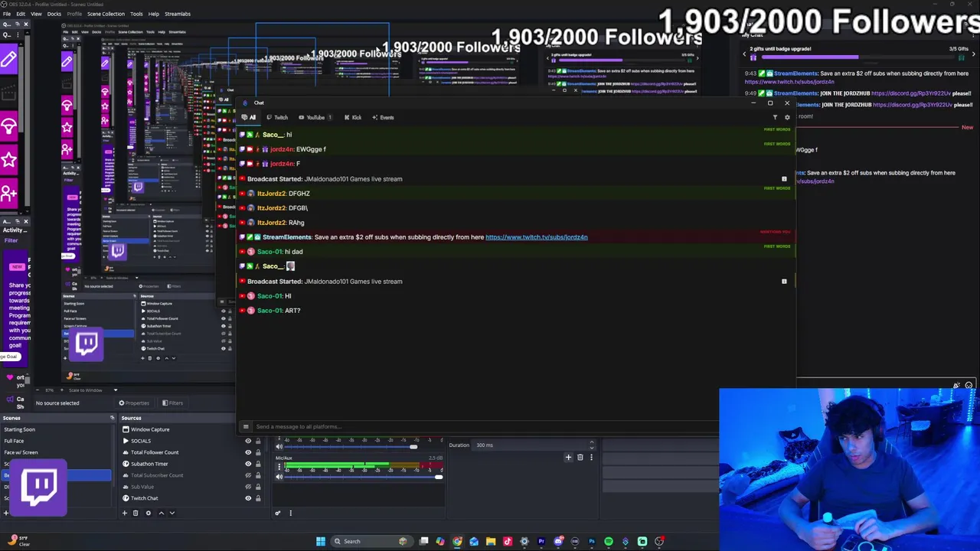The height and width of the screenshot is (551, 980).
Task: Open source properties gear in Sources toolbar
Action: (149, 513)
